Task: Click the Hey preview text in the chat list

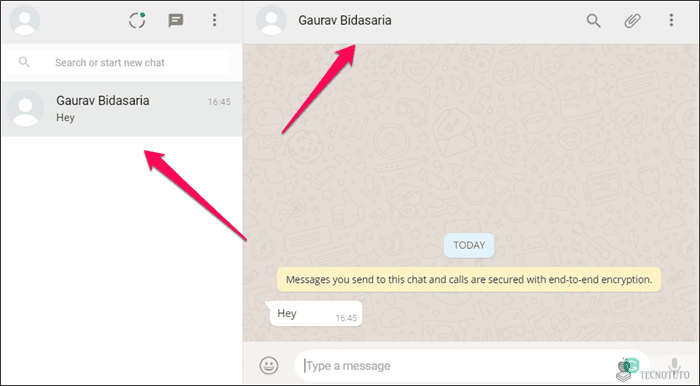Action: click(65, 118)
